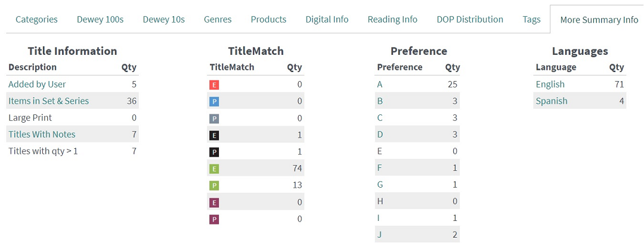Open the Tags tab
Viewport: 644px width, 243px height.
531,19
